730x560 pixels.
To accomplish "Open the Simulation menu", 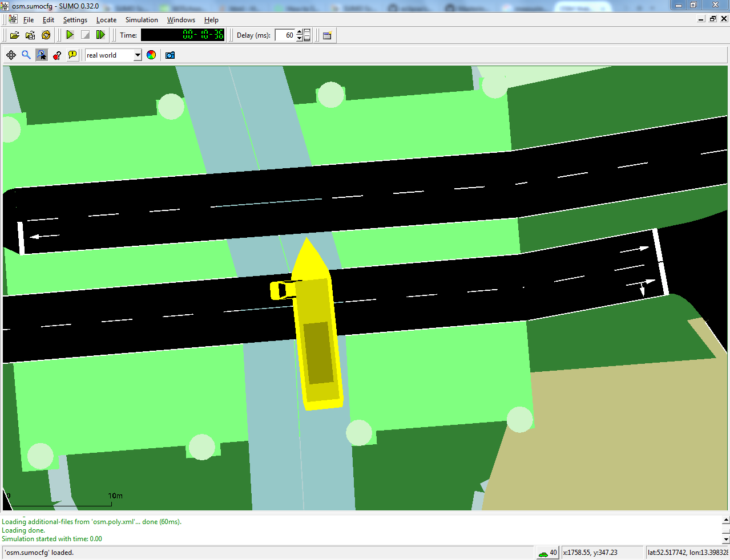I will 142,20.
